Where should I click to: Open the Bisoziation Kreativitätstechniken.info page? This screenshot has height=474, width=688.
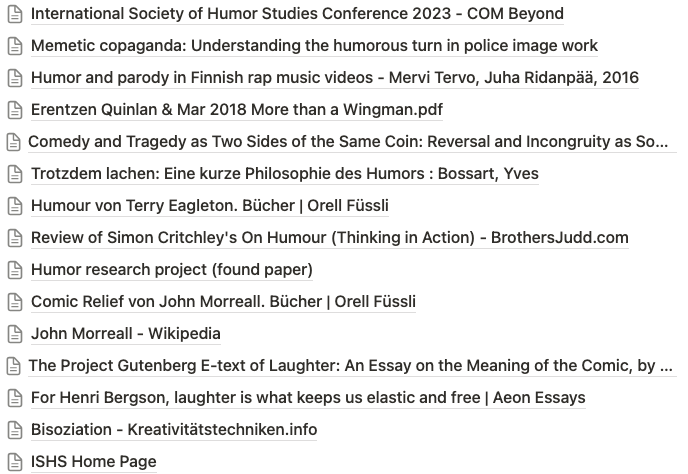(x=173, y=429)
